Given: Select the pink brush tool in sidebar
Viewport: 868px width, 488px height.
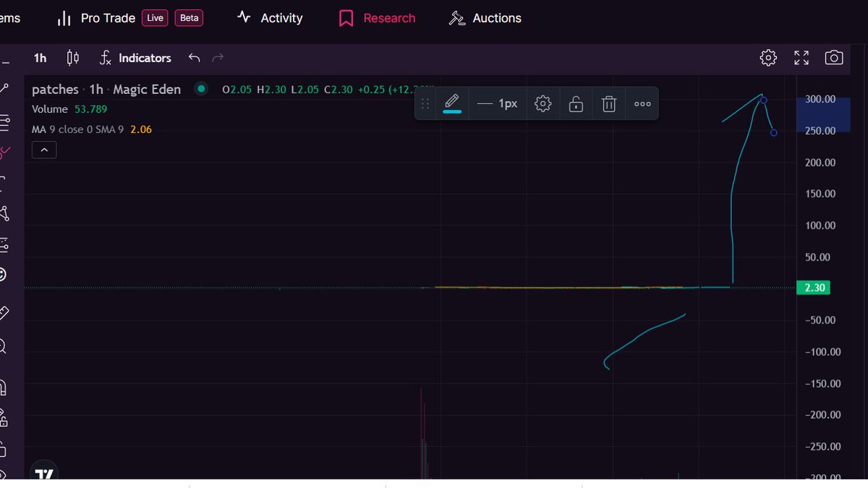Looking at the screenshot, I should click(4, 153).
